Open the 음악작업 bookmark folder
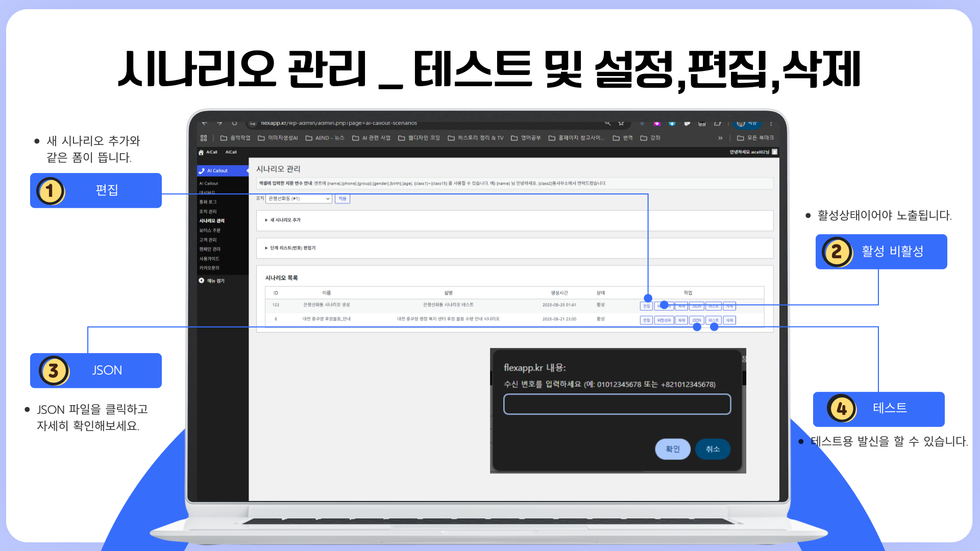The height and width of the screenshot is (551, 980). click(235, 138)
